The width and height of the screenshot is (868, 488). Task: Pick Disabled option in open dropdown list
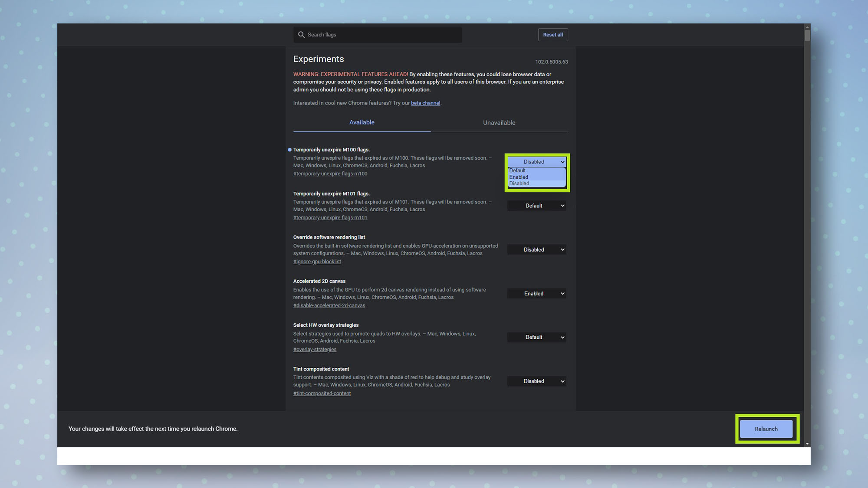(x=519, y=183)
